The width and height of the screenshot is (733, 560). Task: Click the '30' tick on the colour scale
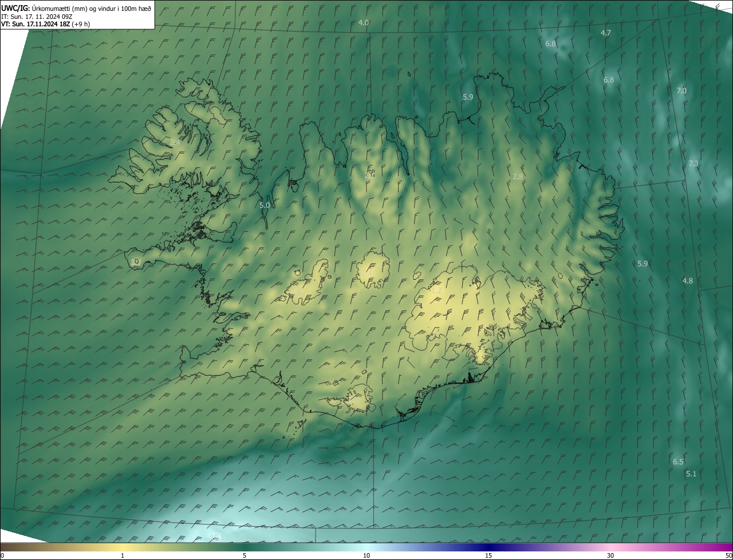coord(610,555)
